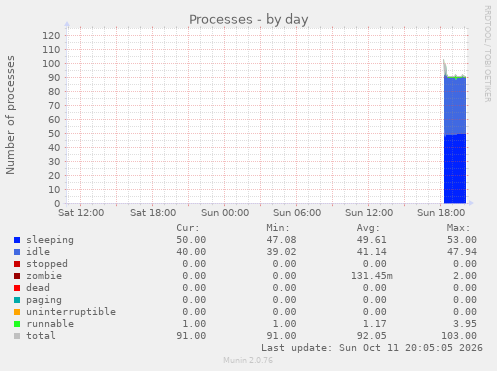Click the uninterruptible legend color swatch
497x371 pixels.
point(17,312)
